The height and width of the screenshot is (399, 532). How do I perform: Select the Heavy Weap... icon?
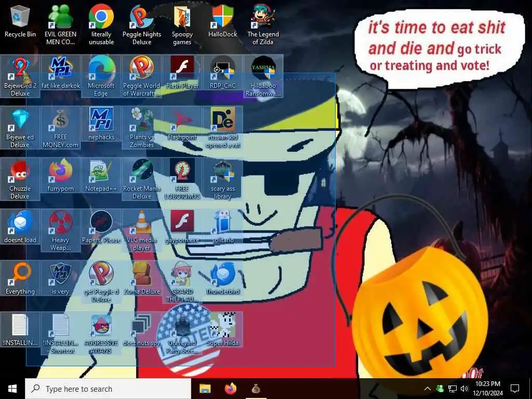(x=60, y=231)
